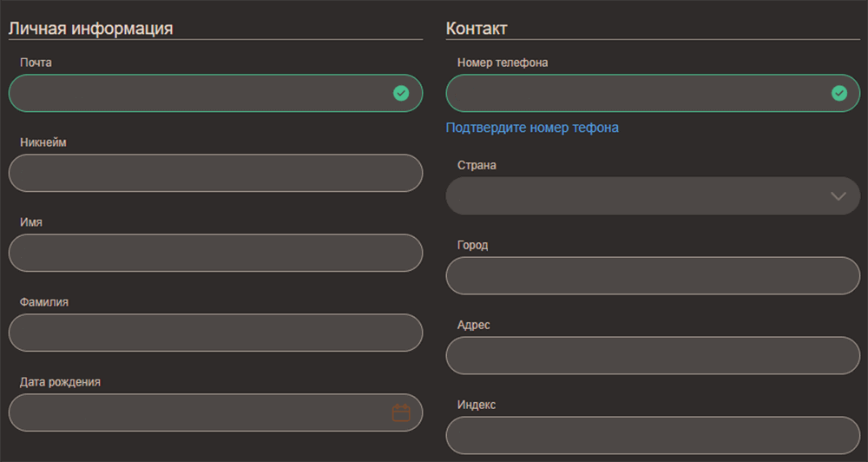Click the Контакт section heading

(477, 29)
